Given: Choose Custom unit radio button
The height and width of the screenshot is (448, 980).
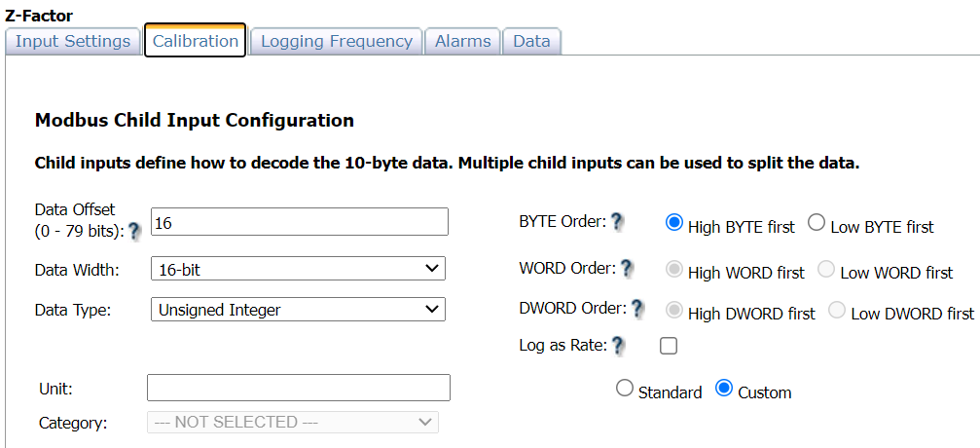Looking at the screenshot, I should click(724, 389).
